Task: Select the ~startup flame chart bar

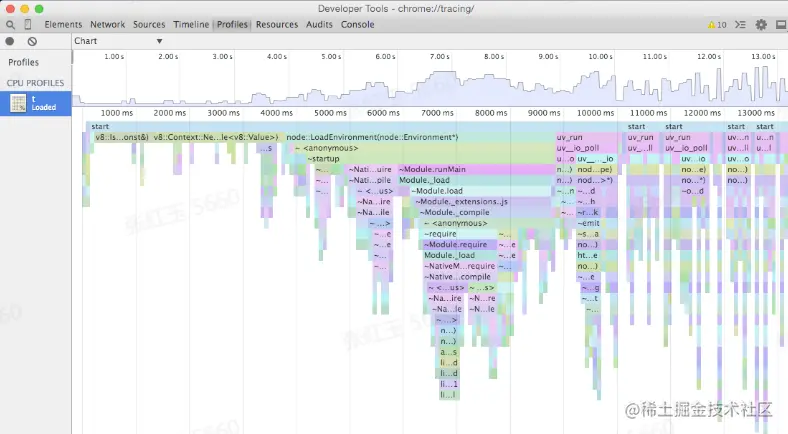Action: 431,159
